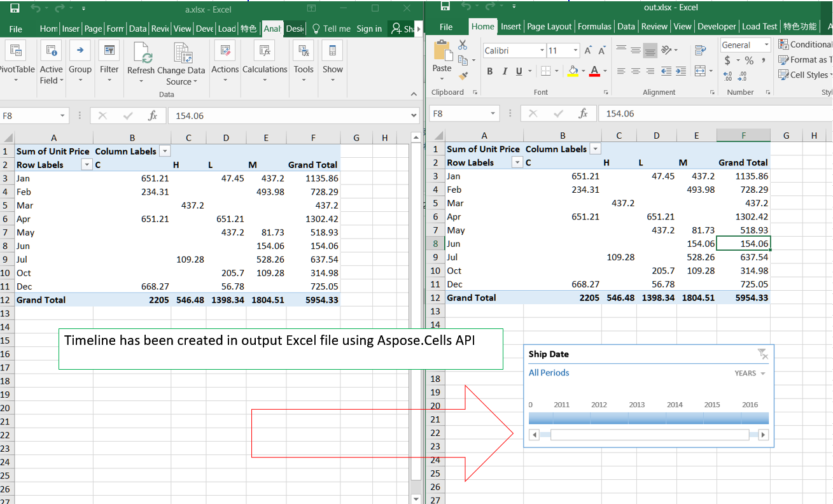The image size is (833, 504).
Task: Toggle Underline formatting button
Action: click(519, 71)
